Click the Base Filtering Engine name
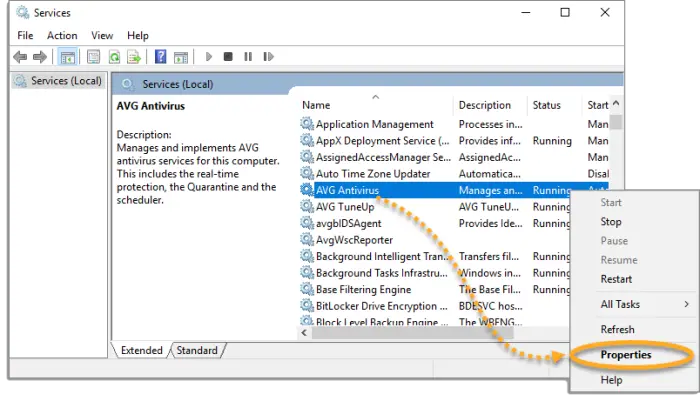 pos(363,289)
